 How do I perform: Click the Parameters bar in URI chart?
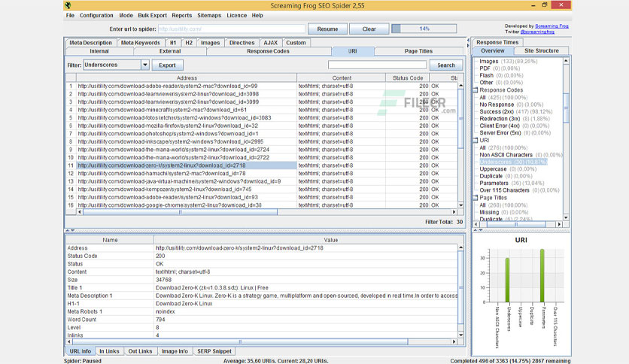[x=542, y=275]
